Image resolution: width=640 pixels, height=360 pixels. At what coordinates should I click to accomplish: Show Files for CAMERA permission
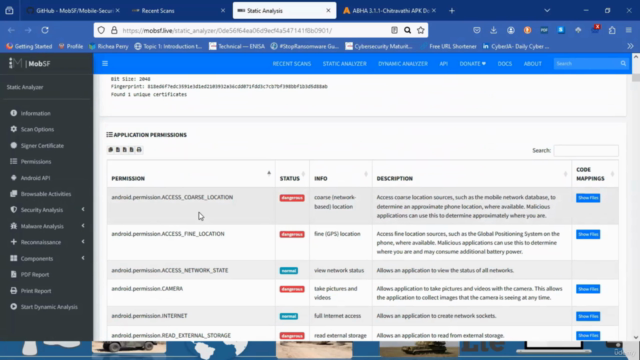pyautogui.click(x=588, y=289)
